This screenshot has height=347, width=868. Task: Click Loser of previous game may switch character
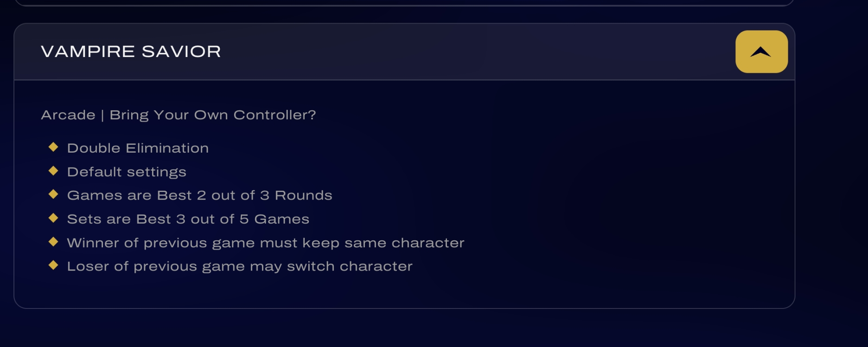coord(239,266)
